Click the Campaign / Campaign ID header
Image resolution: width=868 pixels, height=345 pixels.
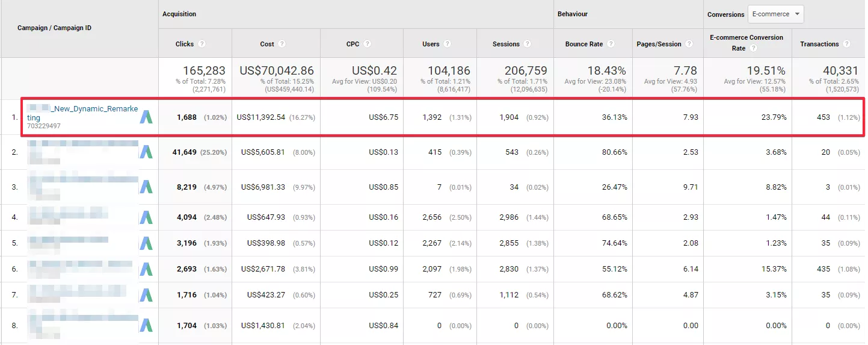coord(54,28)
